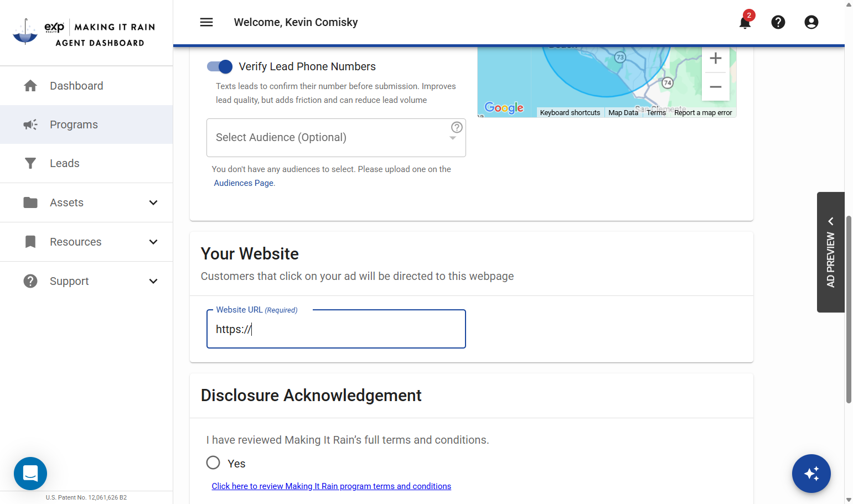Click the Website URL input field

(x=336, y=329)
